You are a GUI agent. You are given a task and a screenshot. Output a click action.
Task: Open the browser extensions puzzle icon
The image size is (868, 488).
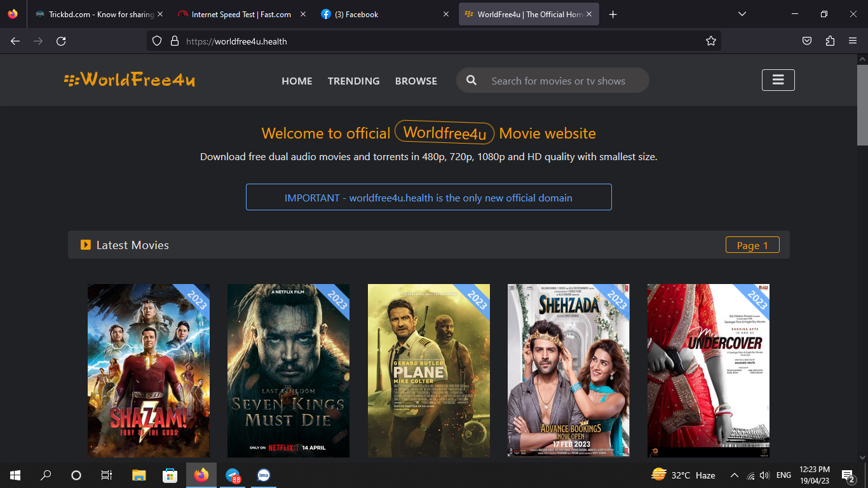coord(830,41)
